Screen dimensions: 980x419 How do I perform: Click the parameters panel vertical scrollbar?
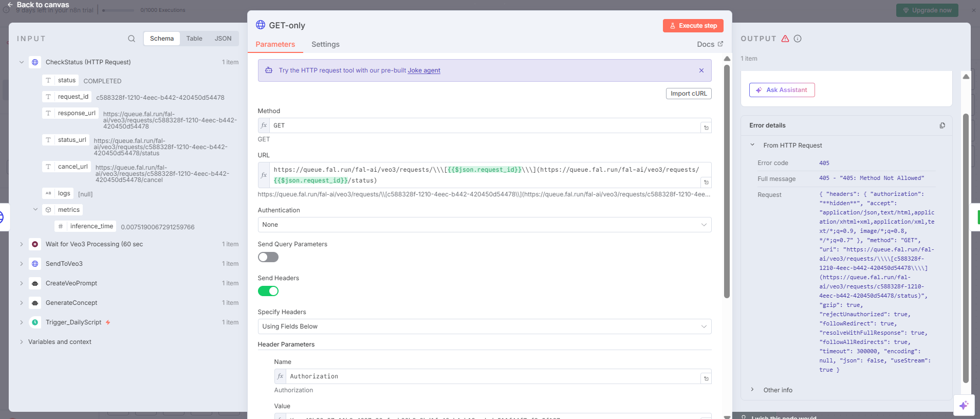tap(727, 181)
